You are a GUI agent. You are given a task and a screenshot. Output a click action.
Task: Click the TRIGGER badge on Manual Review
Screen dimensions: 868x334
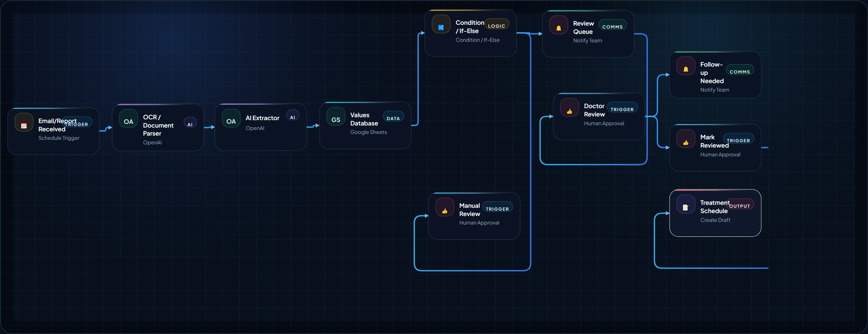click(x=497, y=207)
